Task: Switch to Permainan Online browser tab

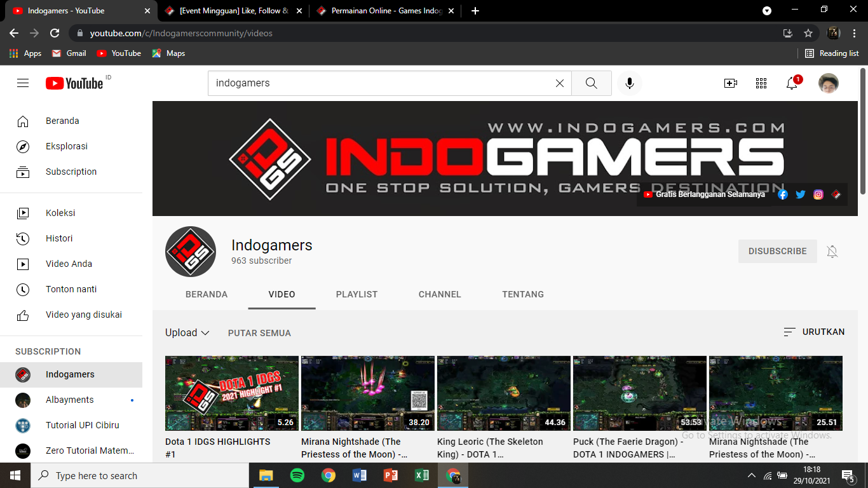Action: 384,11
